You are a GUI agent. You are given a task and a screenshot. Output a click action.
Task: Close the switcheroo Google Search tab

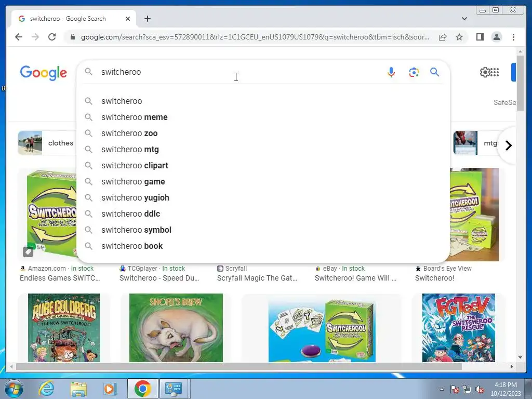[128, 19]
